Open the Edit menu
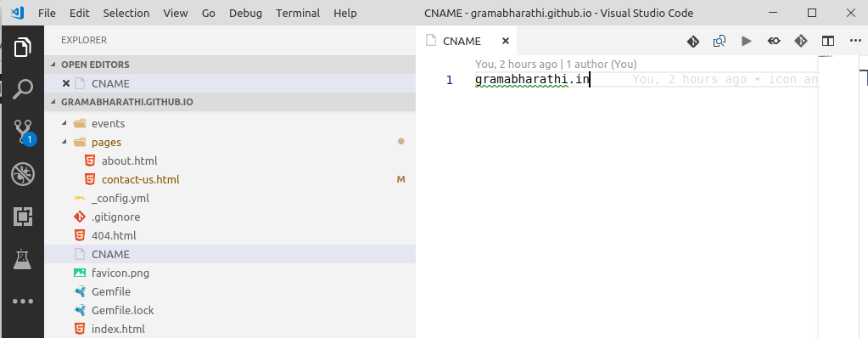The image size is (868, 338). pos(80,13)
